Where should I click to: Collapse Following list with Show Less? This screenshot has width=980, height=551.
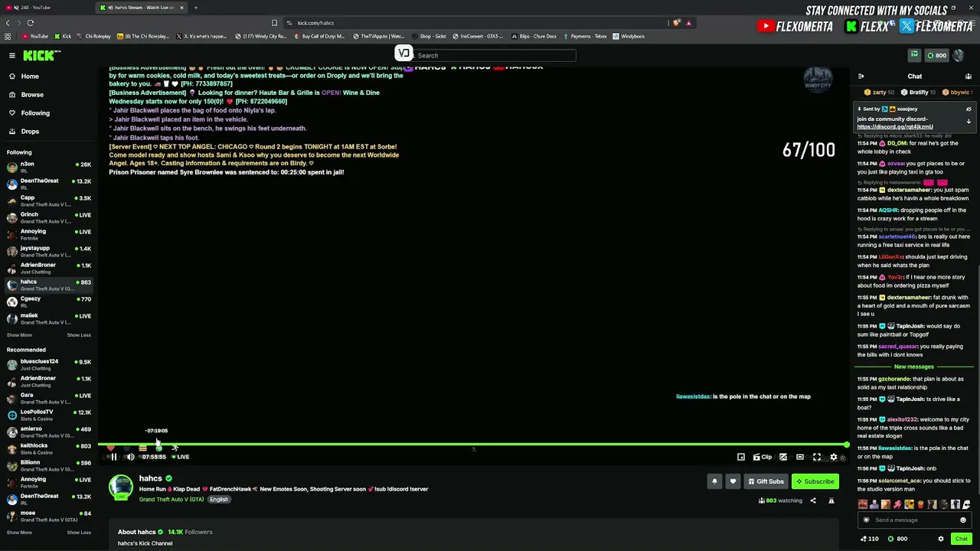click(79, 335)
